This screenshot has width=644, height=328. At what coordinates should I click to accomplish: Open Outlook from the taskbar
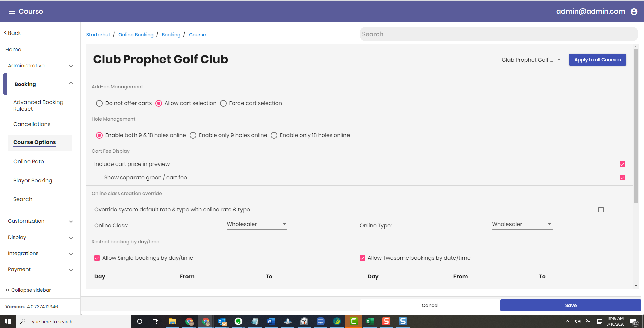[x=222, y=322]
